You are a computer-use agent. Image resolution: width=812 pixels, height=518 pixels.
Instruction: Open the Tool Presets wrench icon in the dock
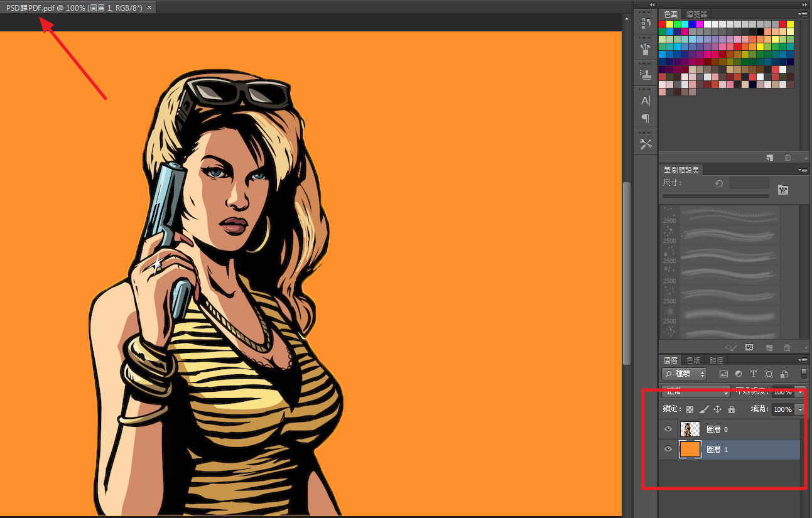point(645,144)
